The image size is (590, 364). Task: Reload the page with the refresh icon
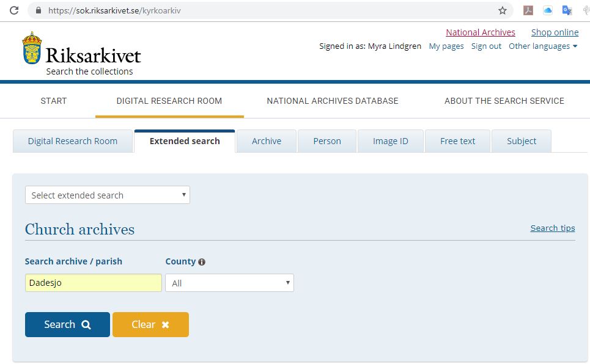[14, 10]
